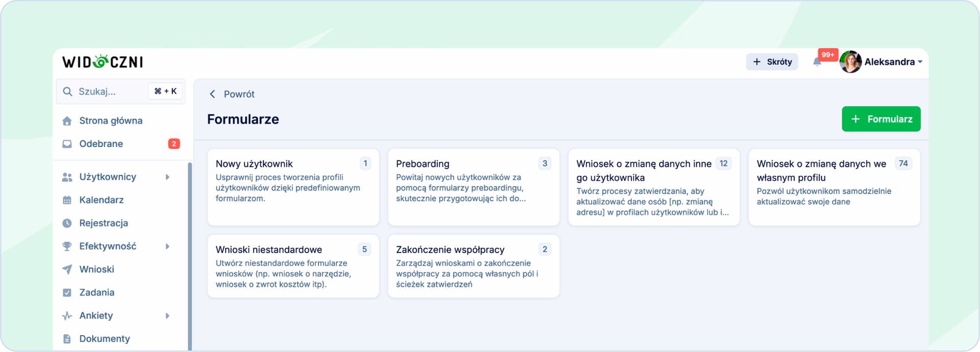
Task: Go back using the Powrót link
Action: (x=232, y=94)
